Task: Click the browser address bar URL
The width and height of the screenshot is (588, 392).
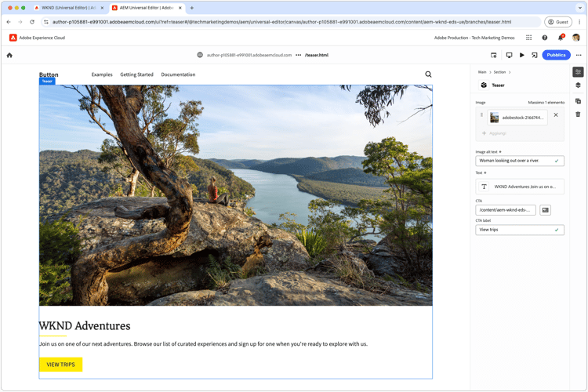Action: (x=281, y=22)
